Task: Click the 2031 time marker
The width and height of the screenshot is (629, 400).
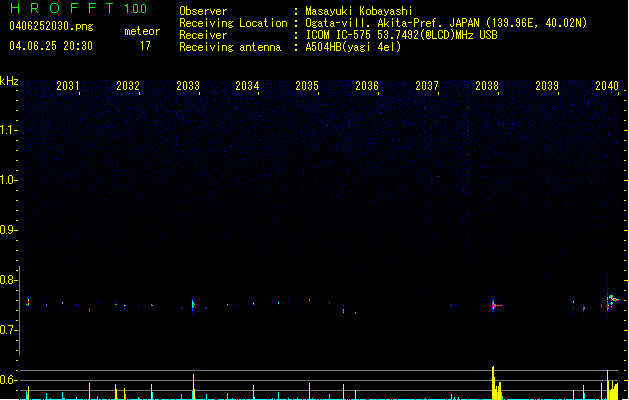Action: [67, 86]
